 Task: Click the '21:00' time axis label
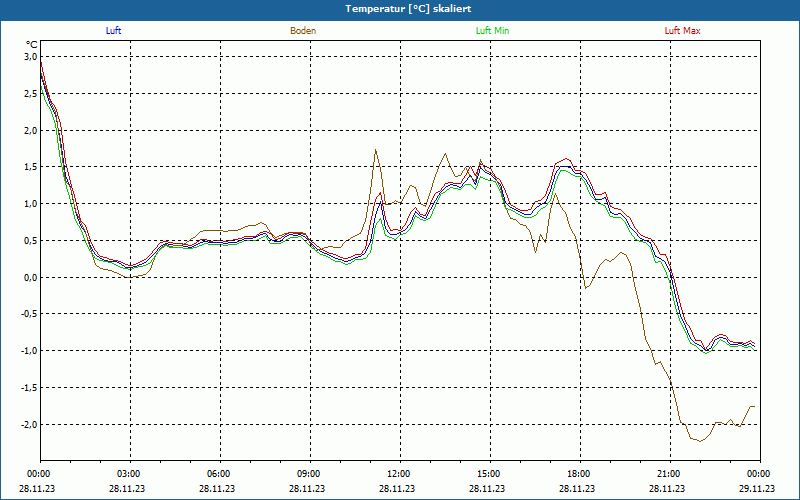670,474
